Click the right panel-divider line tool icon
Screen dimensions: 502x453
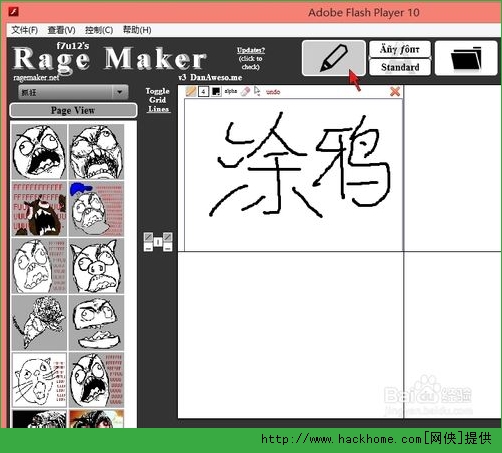click(168, 237)
